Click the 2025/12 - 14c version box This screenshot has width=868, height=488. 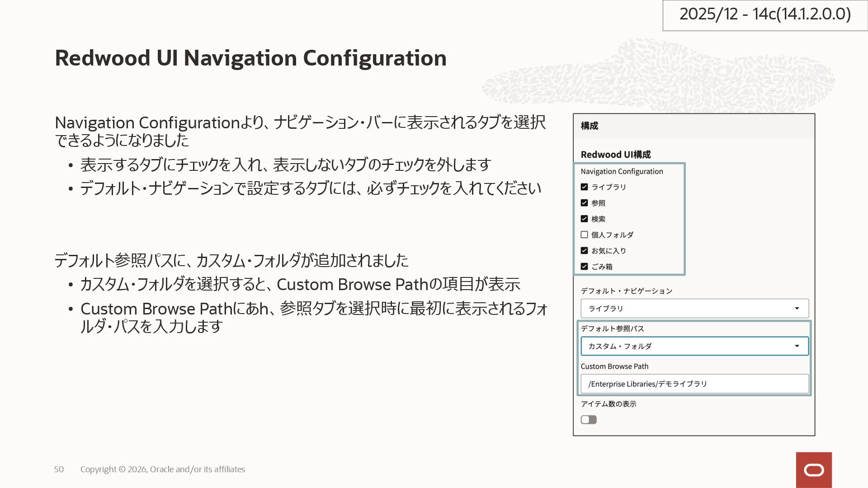tap(765, 14)
